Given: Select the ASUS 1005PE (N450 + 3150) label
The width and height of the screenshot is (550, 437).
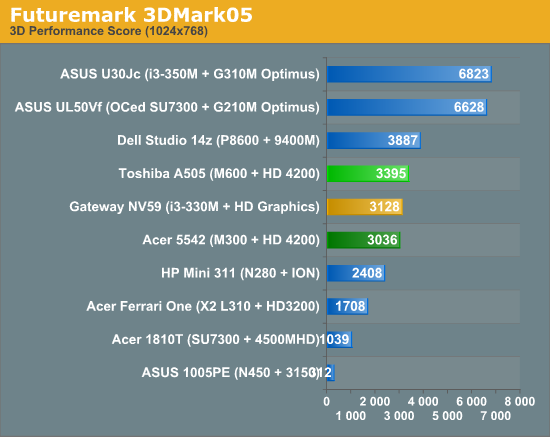Looking at the screenshot, I should [230, 372].
